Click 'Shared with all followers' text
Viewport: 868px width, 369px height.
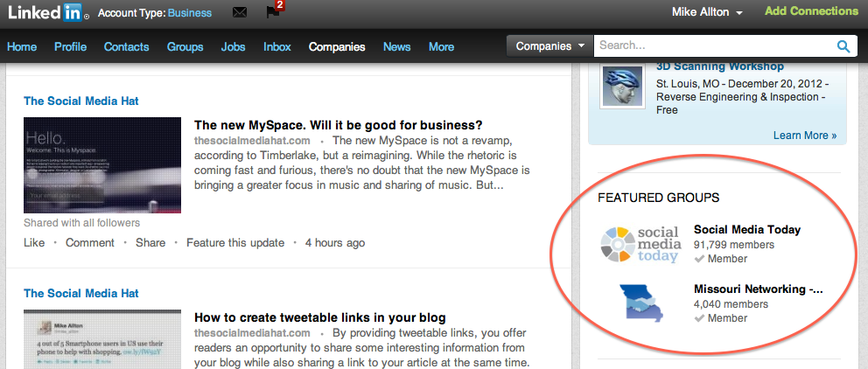pyautogui.click(x=82, y=223)
